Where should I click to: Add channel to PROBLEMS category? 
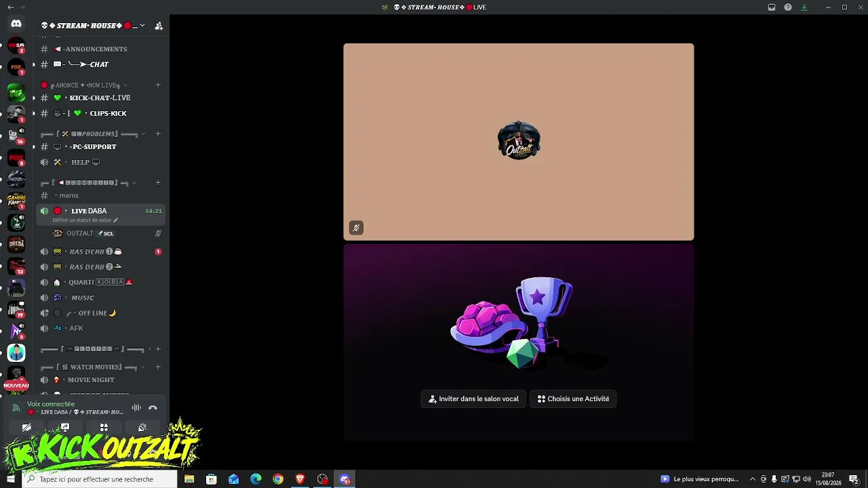[x=158, y=134]
